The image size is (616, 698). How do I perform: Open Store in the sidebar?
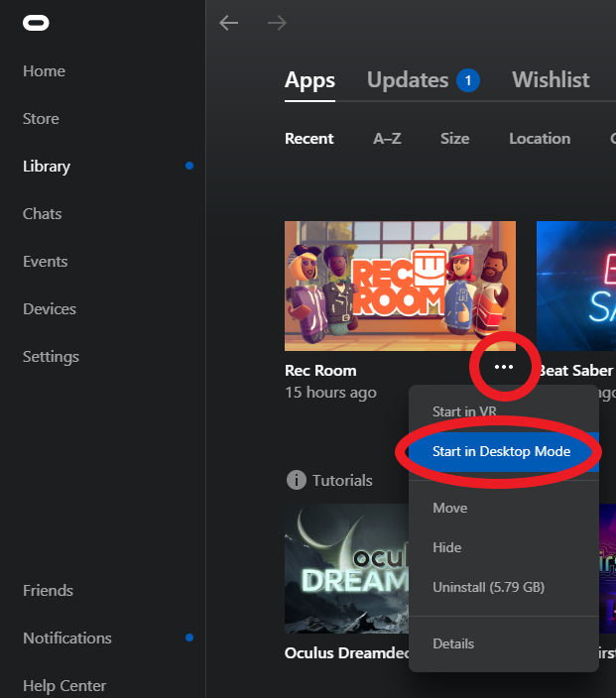coord(41,119)
